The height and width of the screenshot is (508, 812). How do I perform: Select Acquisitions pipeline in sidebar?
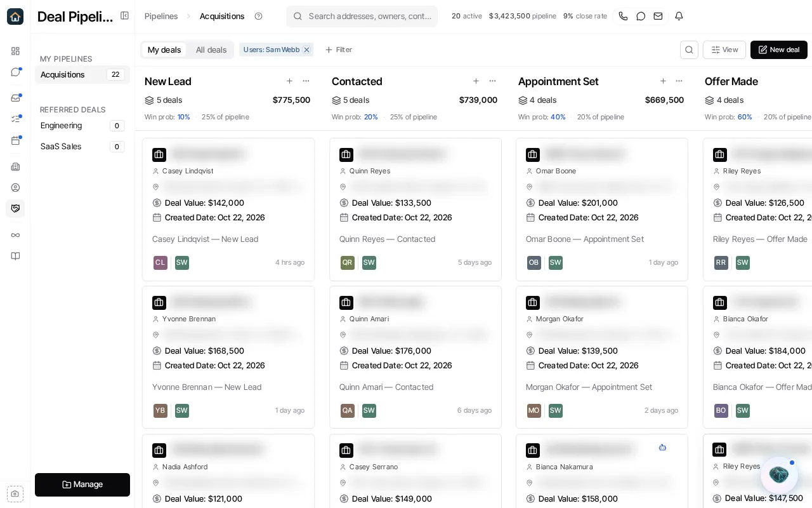pos(82,74)
